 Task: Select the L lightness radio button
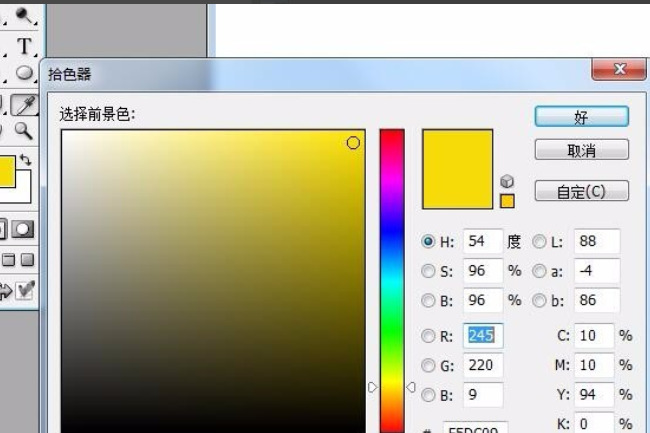539,242
